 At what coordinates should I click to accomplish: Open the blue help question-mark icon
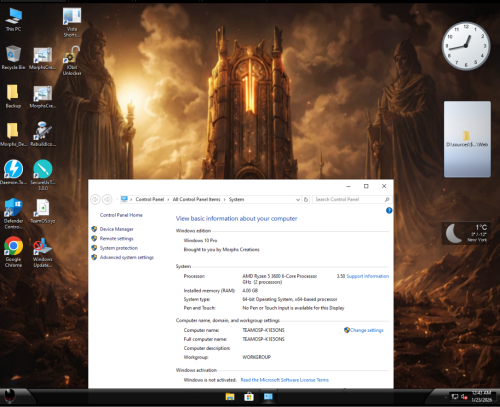[x=389, y=210]
